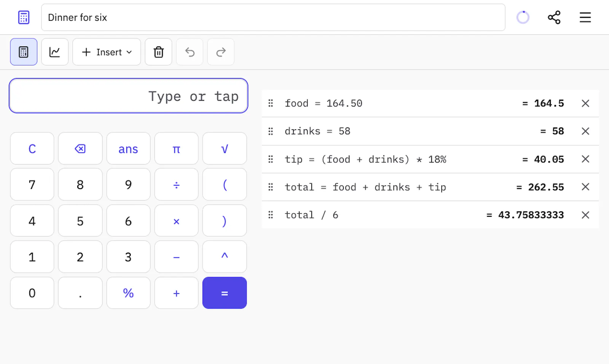Switch to calculator keypad view
Image resolution: width=609 pixels, height=364 pixels.
(x=24, y=52)
